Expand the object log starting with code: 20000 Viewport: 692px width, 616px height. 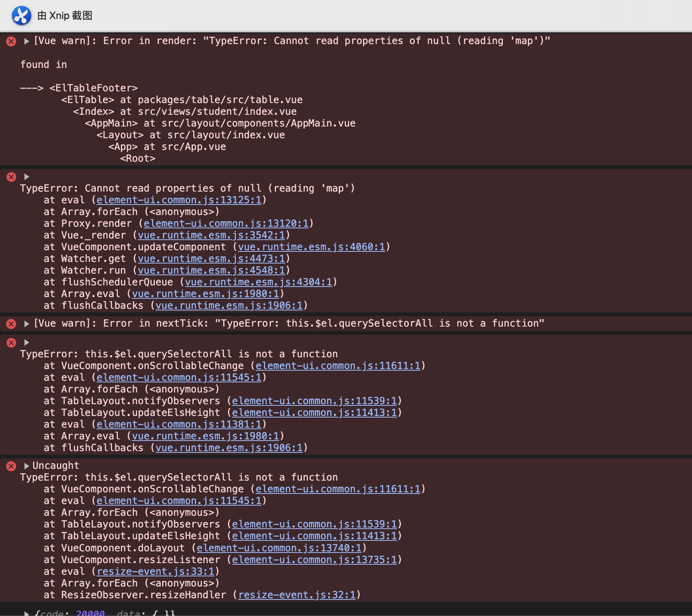click(26, 613)
